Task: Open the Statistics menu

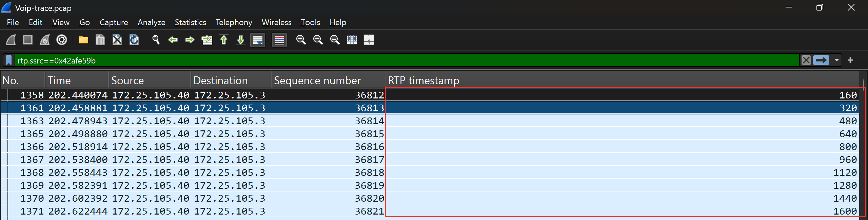Action: coord(190,22)
